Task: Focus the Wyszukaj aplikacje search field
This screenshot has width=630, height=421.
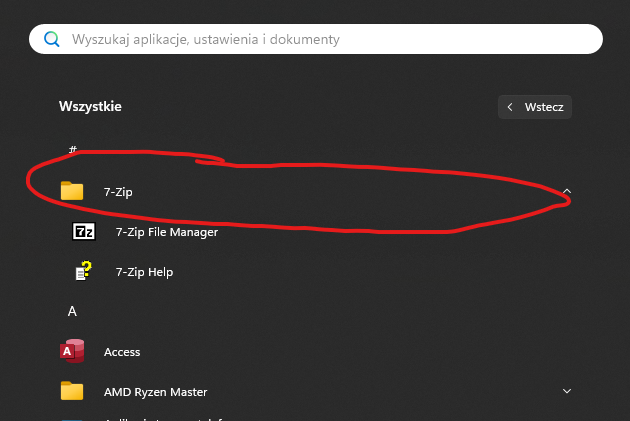Action: coord(320,39)
